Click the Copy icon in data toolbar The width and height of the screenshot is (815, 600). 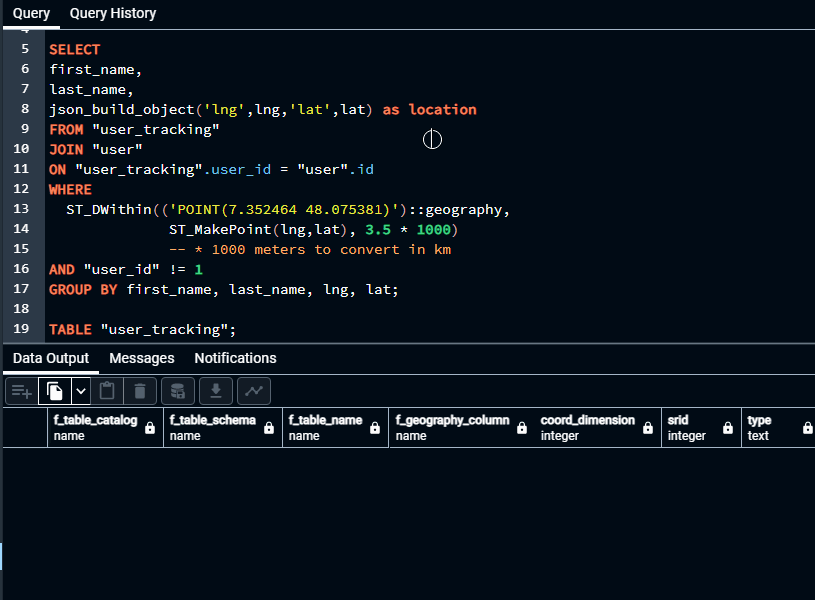(55, 391)
